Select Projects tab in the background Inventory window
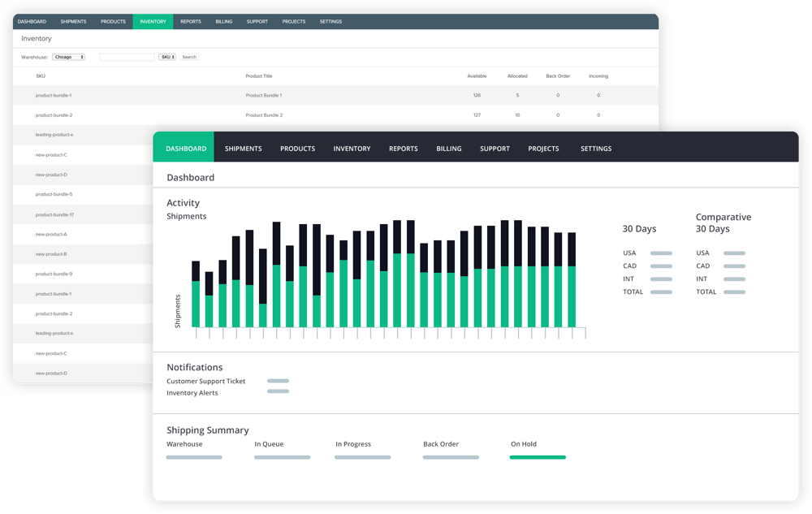 click(294, 22)
